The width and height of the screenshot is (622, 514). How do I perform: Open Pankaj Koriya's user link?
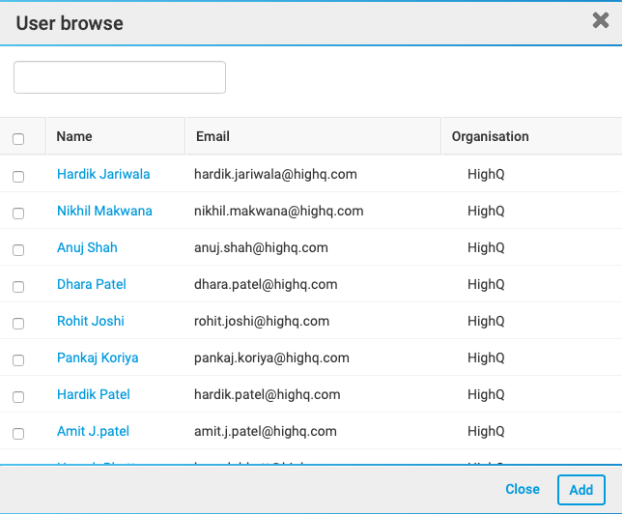click(x=97, y=357)
